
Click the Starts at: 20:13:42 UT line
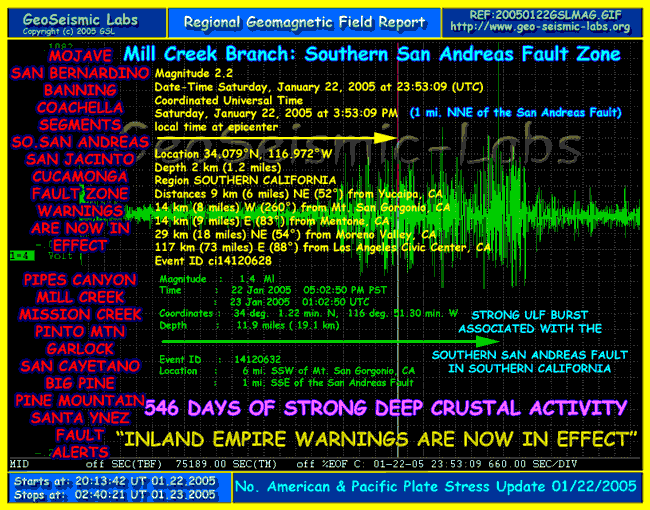click(115, 481)
